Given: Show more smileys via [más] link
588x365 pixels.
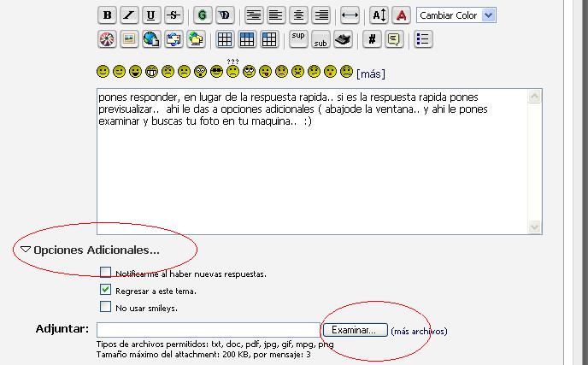Looking at the screenshot, I should point(371,74).
